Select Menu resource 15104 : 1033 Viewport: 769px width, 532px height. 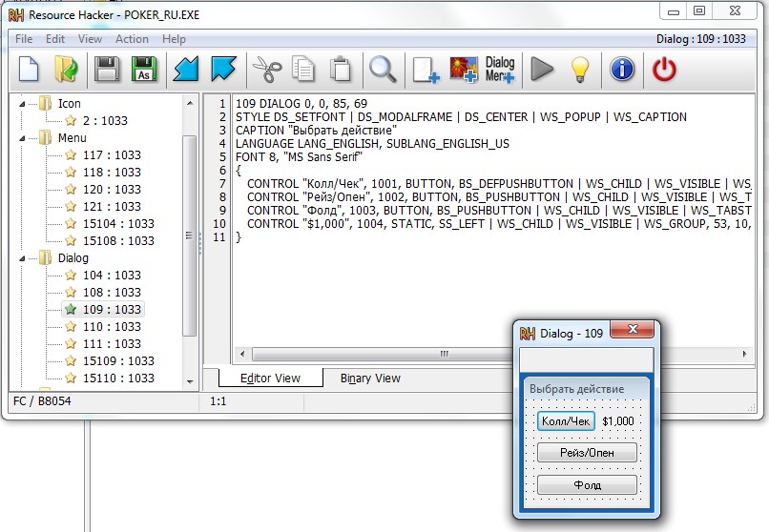click(118, 223)
